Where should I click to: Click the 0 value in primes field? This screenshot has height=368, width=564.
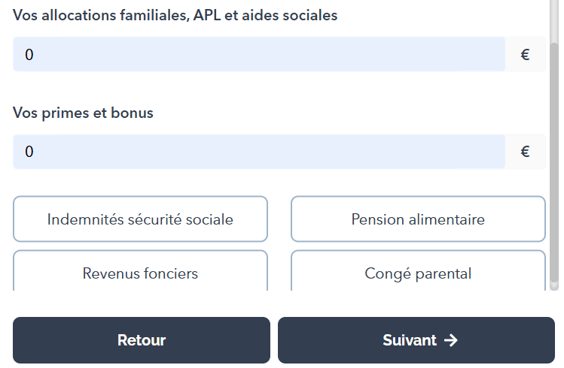[29, 151]
